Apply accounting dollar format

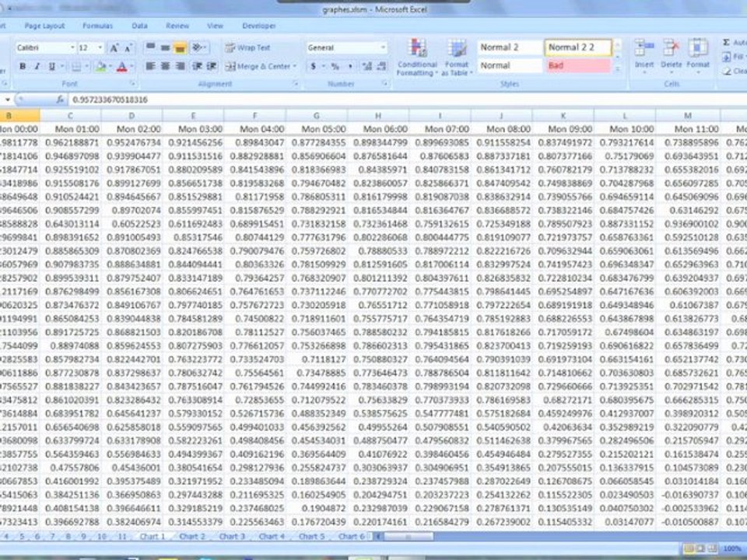[x=313, y=66]
